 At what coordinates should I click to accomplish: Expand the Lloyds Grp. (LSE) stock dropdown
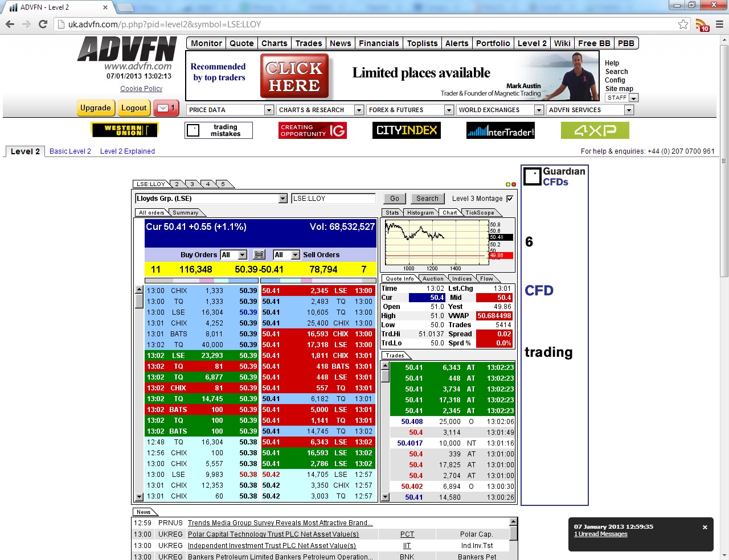(283, 199)
